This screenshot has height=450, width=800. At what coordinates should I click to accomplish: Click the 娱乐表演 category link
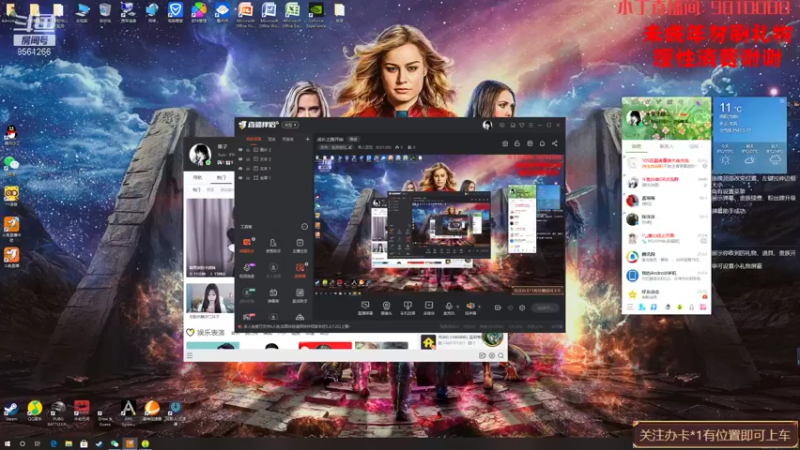click(x=211, y=333)
